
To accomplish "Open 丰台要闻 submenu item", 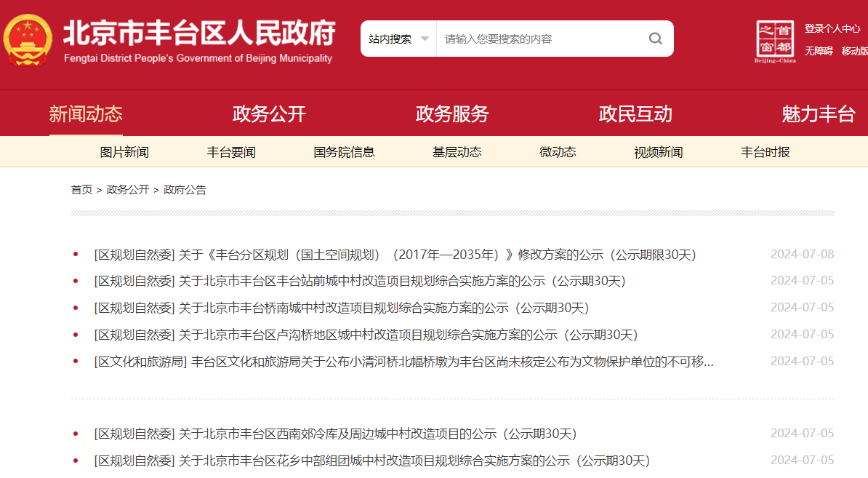I will [x=231, y=152].
